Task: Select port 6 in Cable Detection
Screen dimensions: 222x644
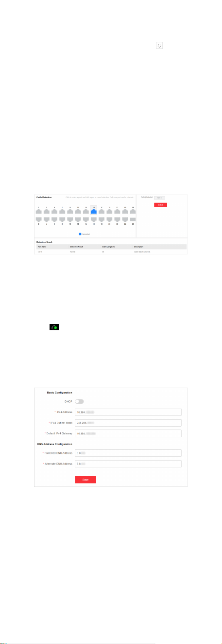Action: (x=54, y=219)
